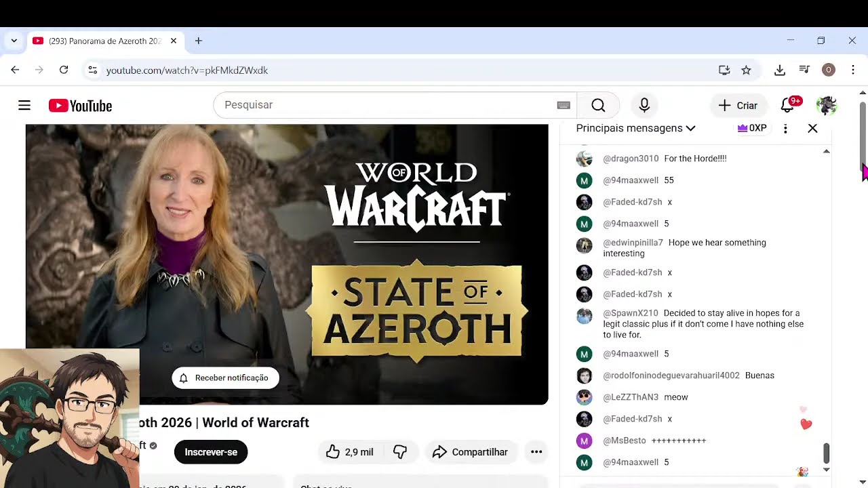Click the search magnifier button
The width and height of the screenshot is (868, 488).
(x=598, y=105)
